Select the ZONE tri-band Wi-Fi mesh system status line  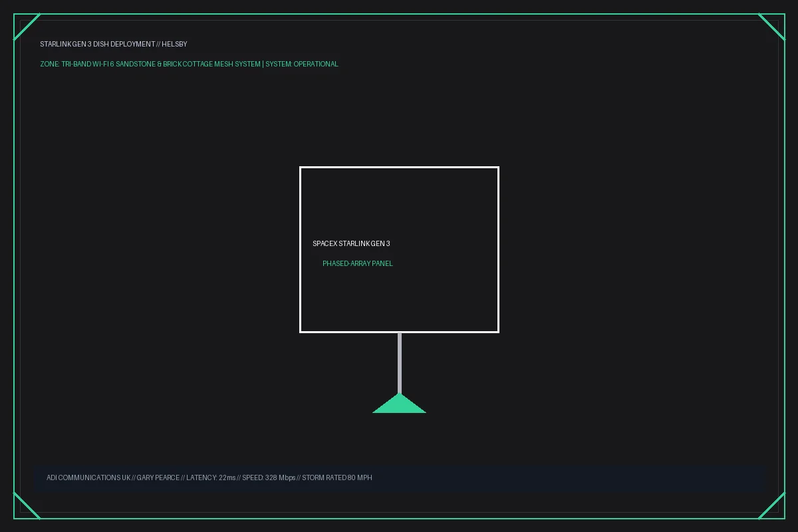pyautogui.click(x=189, y=64)
